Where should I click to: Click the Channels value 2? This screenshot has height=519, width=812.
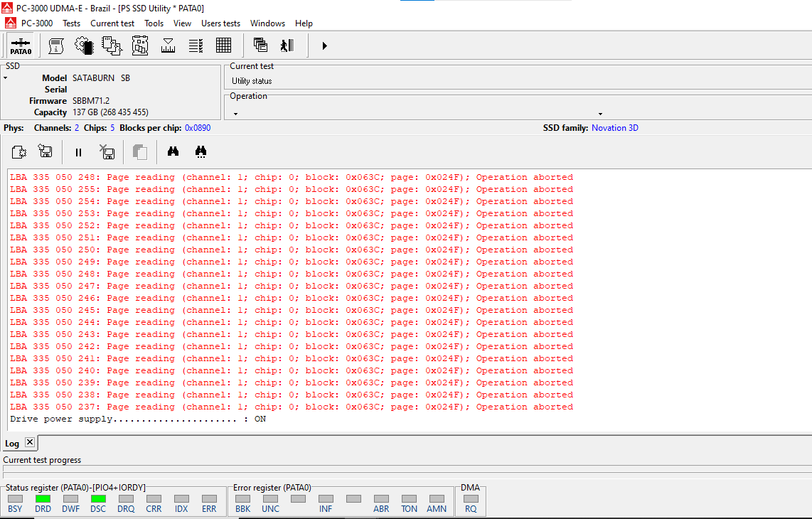pyautogui.click(x=77, y=128)
